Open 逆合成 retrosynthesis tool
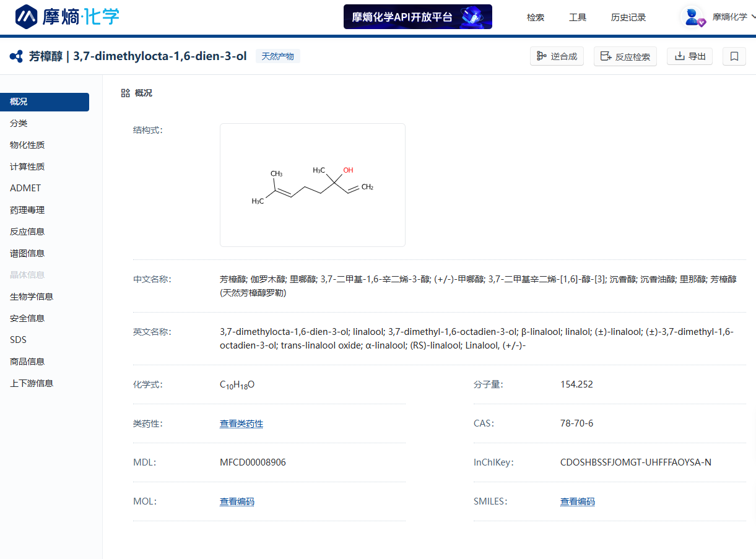The image size is (756, 559). [557, 56]
